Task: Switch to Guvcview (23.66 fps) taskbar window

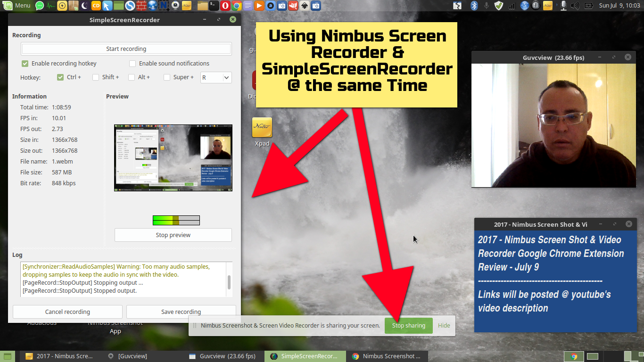Action: click(x=223, y=356)
